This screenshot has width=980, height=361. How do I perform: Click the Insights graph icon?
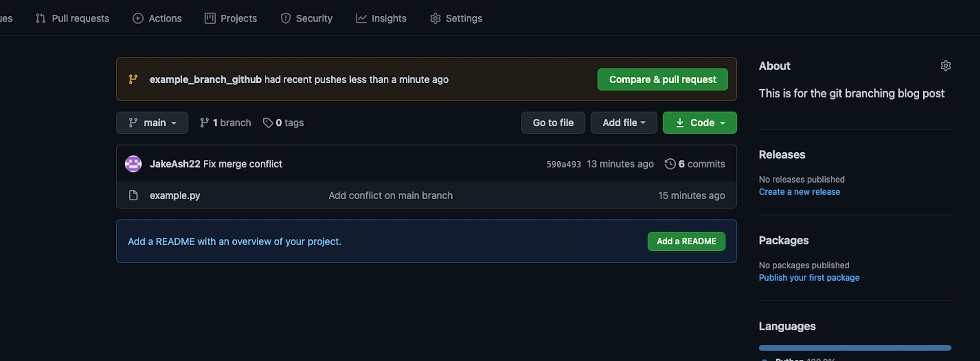click(361, 18)
